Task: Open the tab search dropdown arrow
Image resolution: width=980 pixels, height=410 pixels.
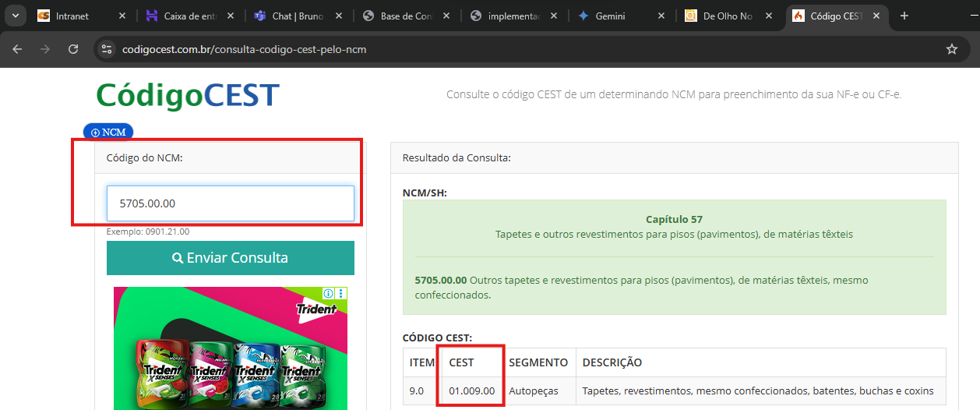Action: tap(16, 16)
